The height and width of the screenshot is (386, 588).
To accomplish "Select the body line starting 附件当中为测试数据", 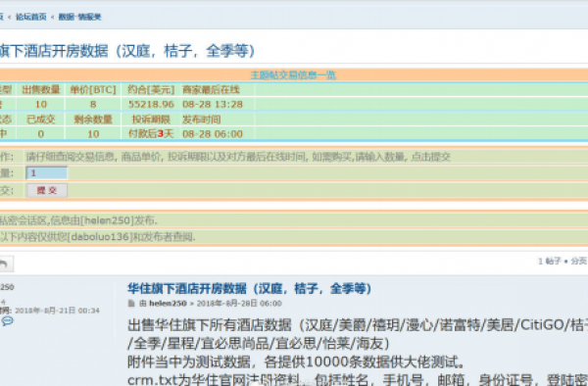I will coord(296,362).
